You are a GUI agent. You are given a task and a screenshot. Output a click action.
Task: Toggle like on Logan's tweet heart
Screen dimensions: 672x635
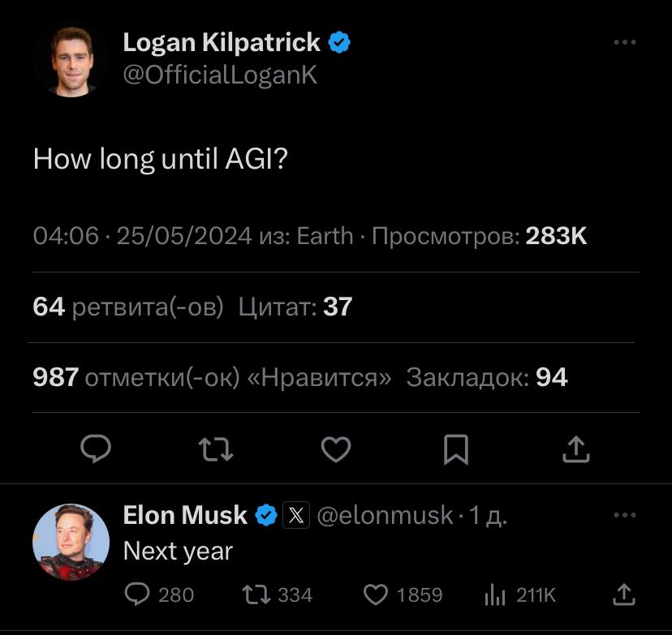(x=336, y=448)
